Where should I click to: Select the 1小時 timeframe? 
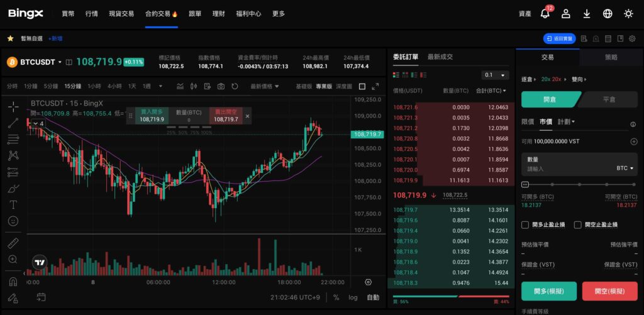pyautogui.click(x=94, y=86)
